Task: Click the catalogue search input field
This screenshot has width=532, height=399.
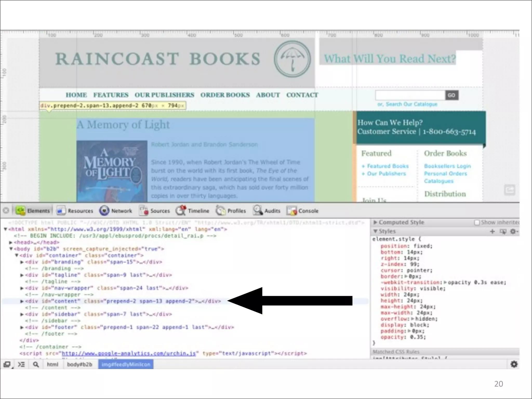Action: tap(410, 95)
